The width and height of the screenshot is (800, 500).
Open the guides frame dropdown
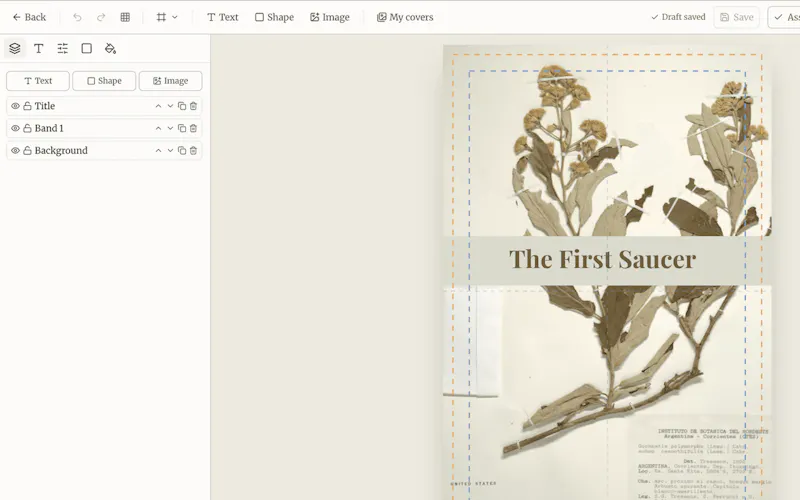coord(167,17)
